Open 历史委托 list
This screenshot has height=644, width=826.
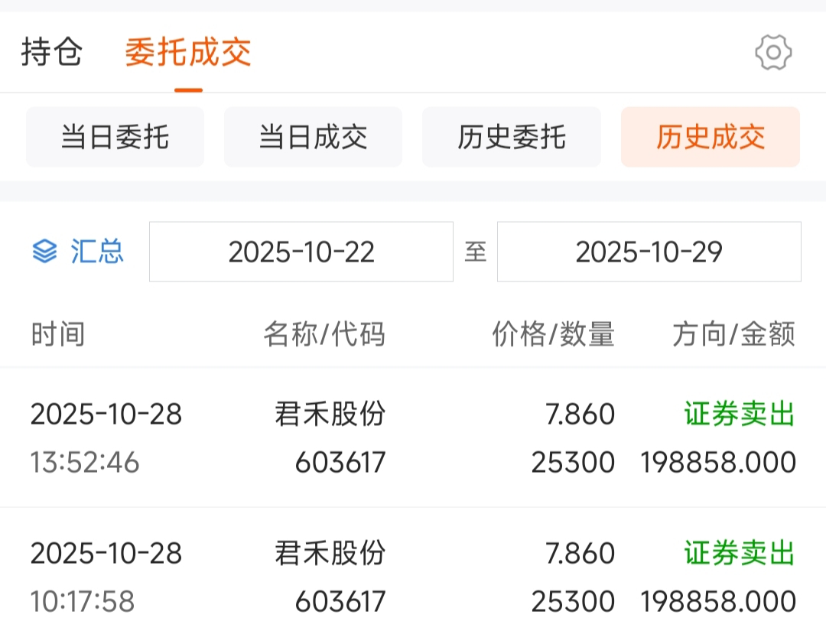click(511, 137)
